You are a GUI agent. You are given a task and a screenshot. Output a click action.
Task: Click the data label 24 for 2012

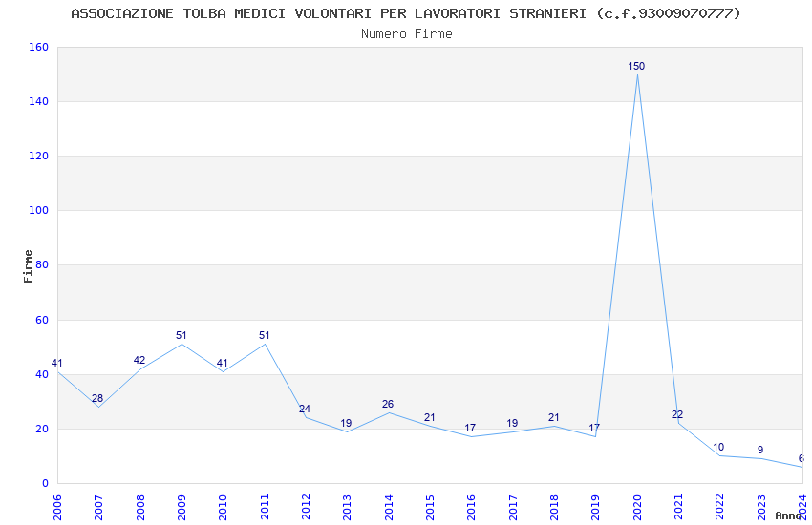pyautogui.click(x=305, y=409)
